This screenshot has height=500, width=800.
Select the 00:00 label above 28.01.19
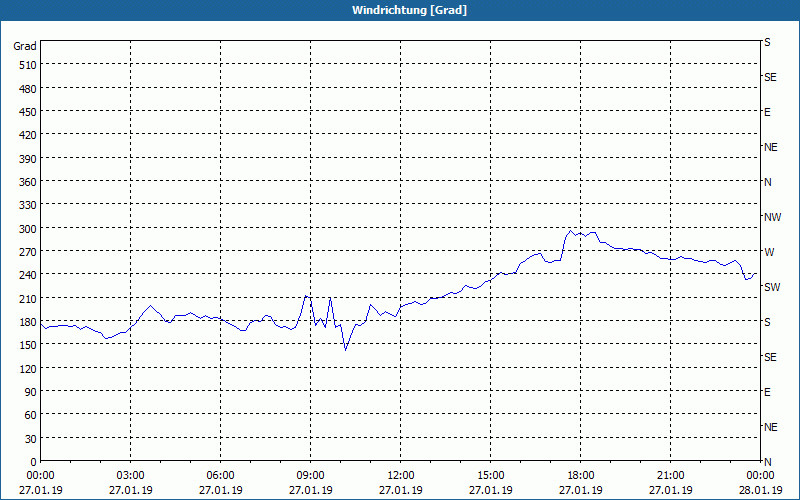point(761,476)
